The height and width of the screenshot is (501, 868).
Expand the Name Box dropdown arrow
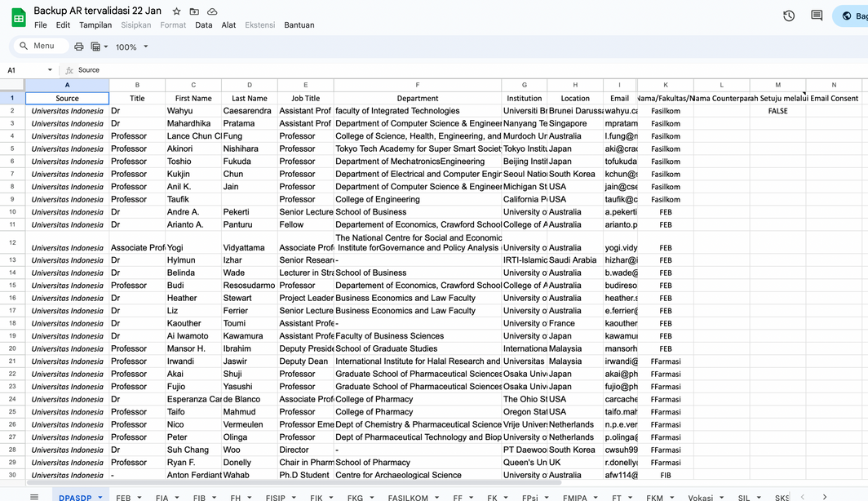click(50, 70)
